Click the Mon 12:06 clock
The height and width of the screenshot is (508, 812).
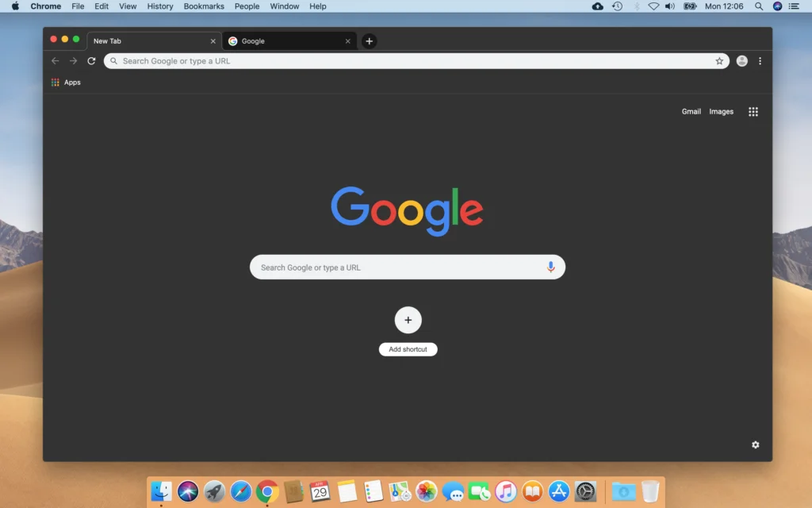[724, 6]
